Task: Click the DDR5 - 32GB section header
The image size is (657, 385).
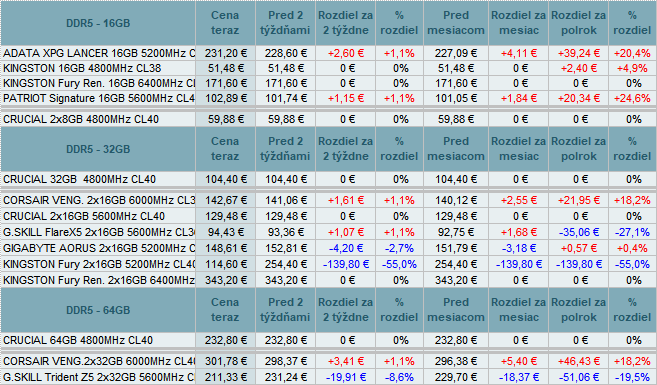Action: pos(98,149)
